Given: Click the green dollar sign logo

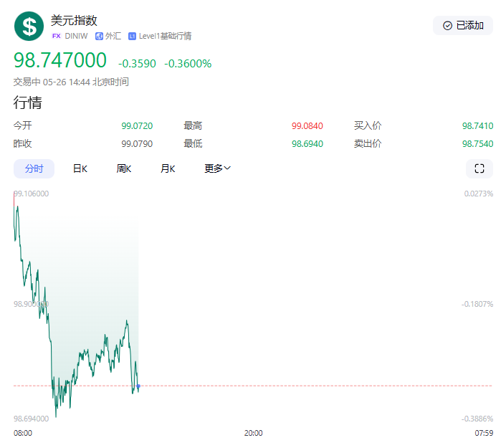Looking at the screenshot, I should [29, 27].
